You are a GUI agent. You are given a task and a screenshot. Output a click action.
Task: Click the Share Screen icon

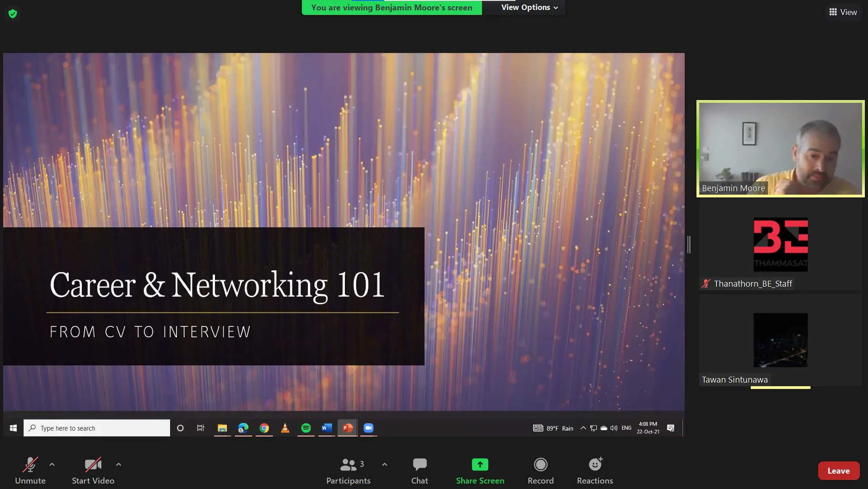tap(480, 465)
